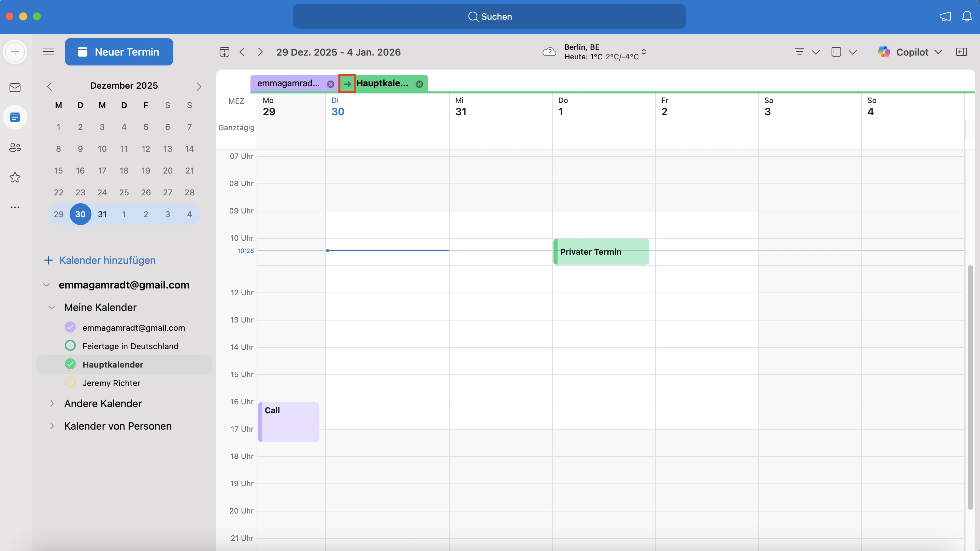Screen dimensions: 980x551
Task: Toggle the hamburger navigation menu
Action: click(48, 52)
